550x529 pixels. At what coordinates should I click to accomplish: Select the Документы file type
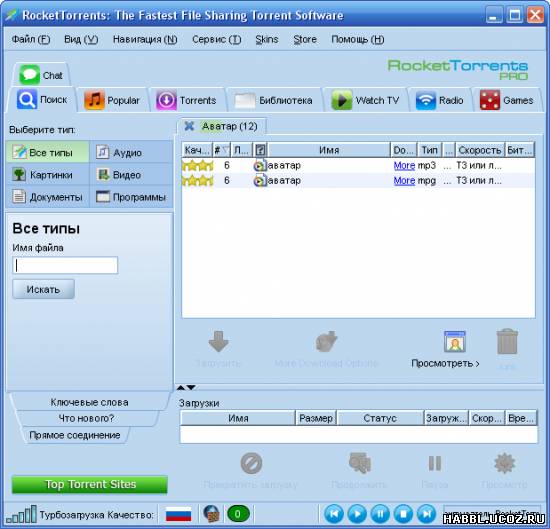coord(47,197)
